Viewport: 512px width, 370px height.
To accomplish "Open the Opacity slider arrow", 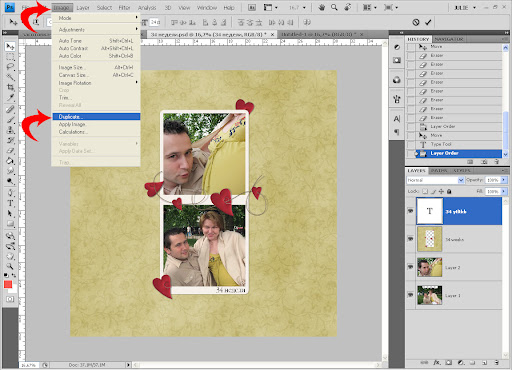I will tap(504, 180).
